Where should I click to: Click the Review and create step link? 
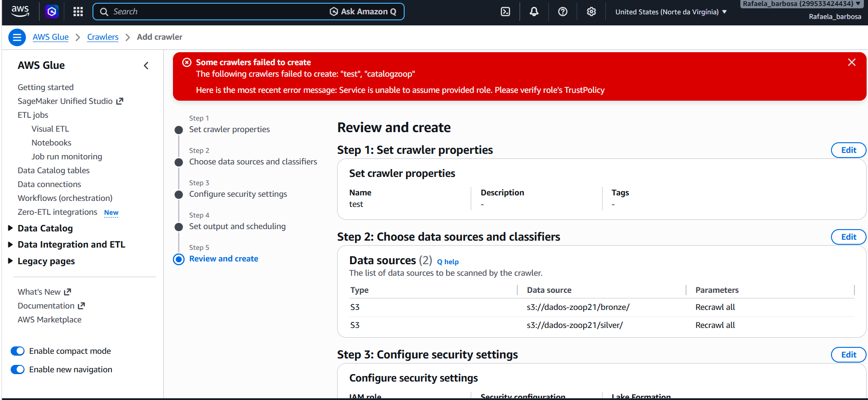(224, 259)
